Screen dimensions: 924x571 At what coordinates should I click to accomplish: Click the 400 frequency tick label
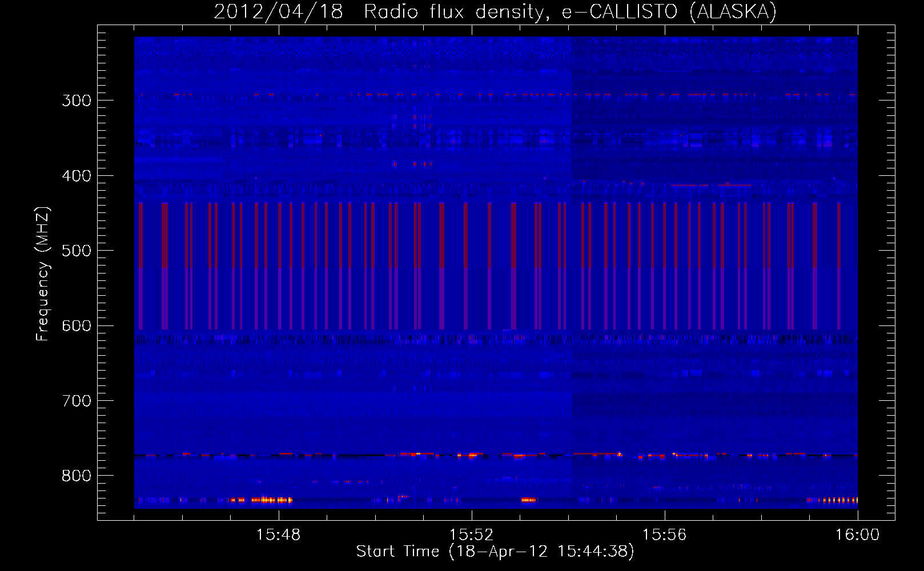point(77,176)
